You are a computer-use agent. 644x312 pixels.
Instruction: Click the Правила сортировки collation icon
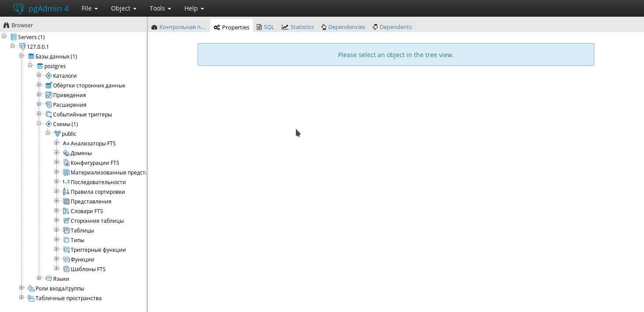point(66,192)
